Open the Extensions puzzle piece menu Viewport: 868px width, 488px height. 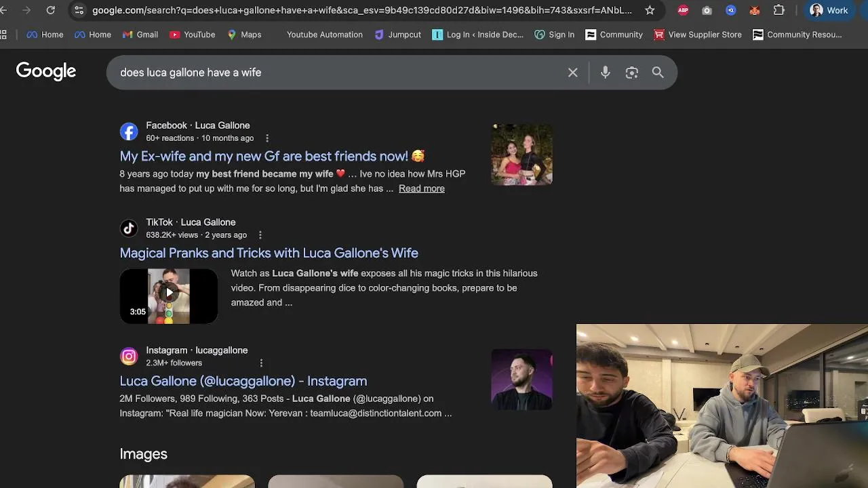[x=778, y=10]
